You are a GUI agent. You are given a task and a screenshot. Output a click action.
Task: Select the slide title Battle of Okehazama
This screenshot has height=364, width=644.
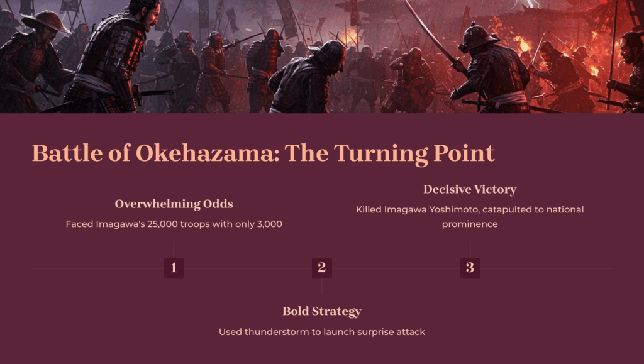(264, 153)
